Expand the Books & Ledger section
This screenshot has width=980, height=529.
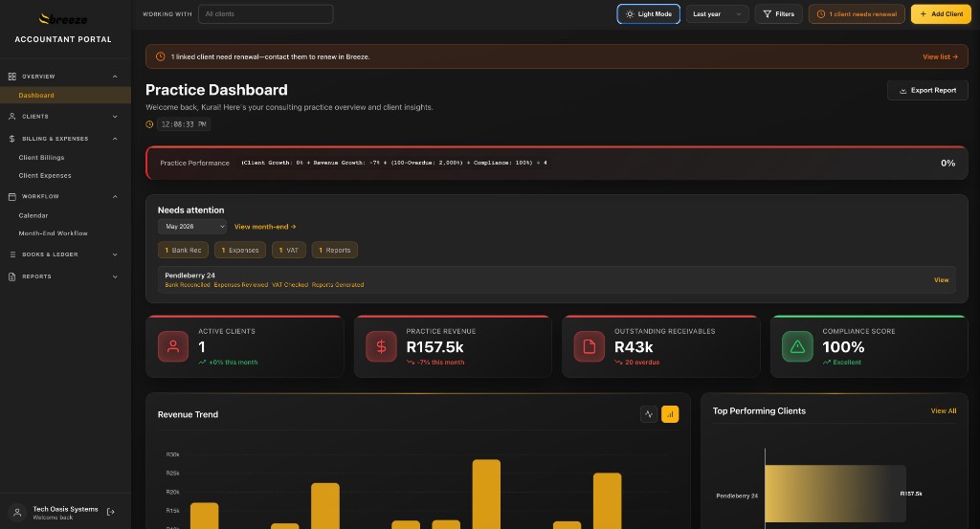(115, 254)
